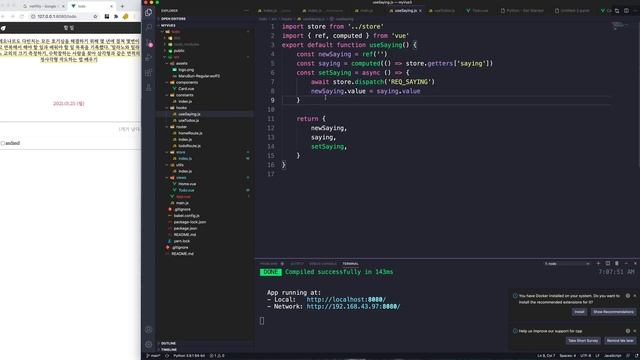
Task: Bookmark the page with star icon
Action: tap(96, 16)
